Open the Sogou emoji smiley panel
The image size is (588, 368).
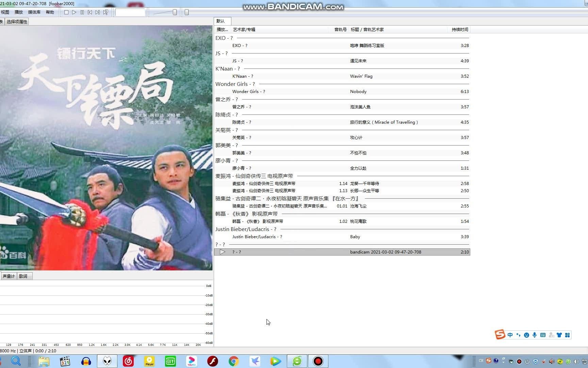(526, 335)
